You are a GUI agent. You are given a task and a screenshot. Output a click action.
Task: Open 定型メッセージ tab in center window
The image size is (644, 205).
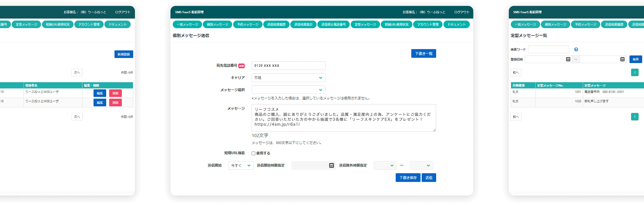pyautogui.click(x=365, y=25)
